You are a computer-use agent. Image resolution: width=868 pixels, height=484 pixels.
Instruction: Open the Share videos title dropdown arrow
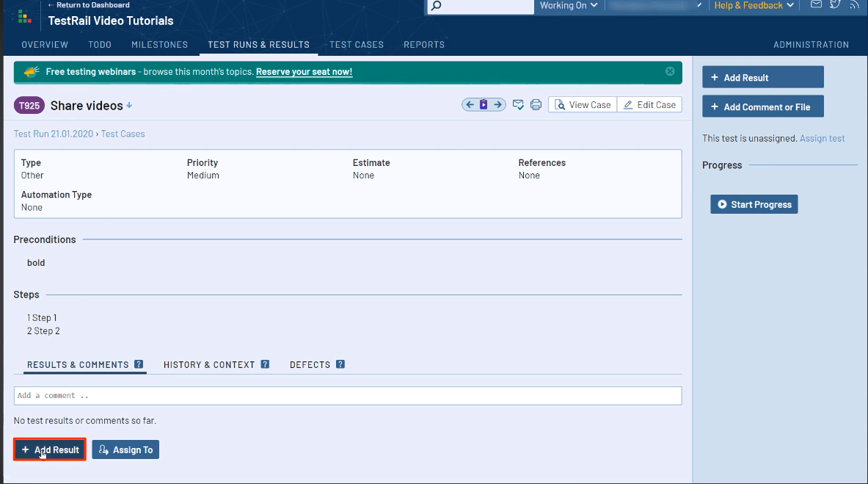(x=129, y=106)
